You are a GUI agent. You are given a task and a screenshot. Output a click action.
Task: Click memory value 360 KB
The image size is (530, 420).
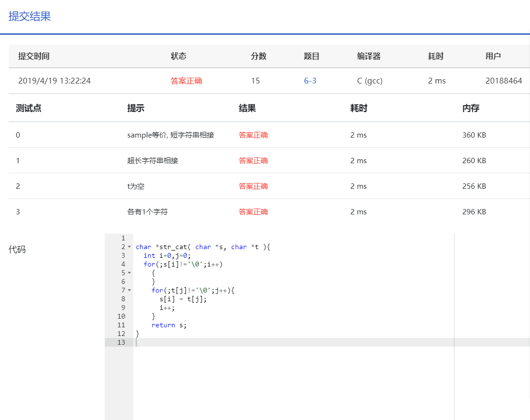coord(474,135)
